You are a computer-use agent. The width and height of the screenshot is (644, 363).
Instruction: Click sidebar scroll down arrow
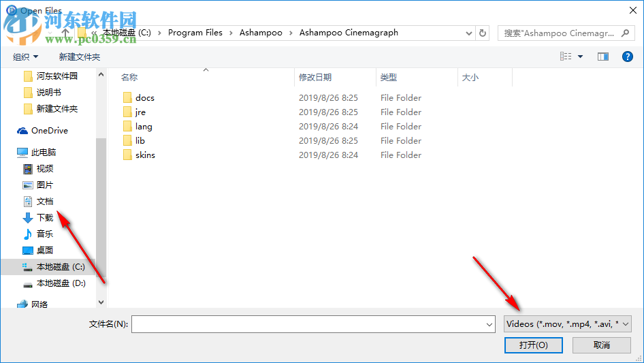pos(101,302)
